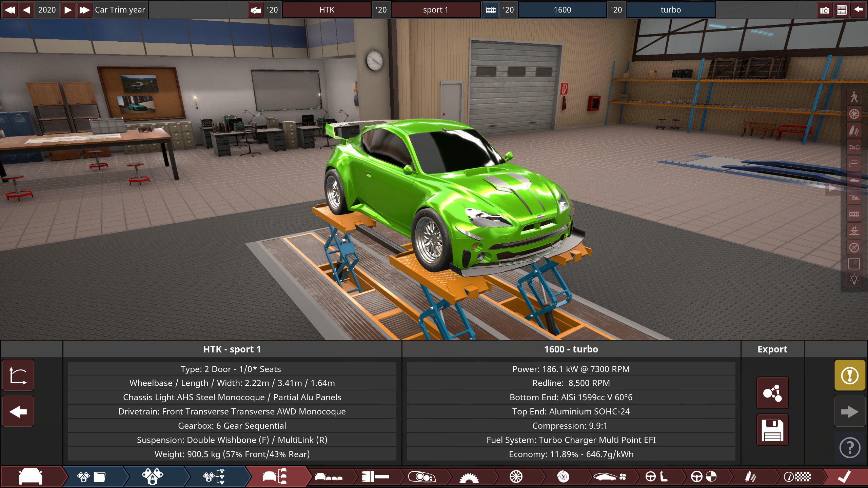This screenshot has height=488, width=868.
Task: Select the car trim variants tab
Action: [275, 477]
